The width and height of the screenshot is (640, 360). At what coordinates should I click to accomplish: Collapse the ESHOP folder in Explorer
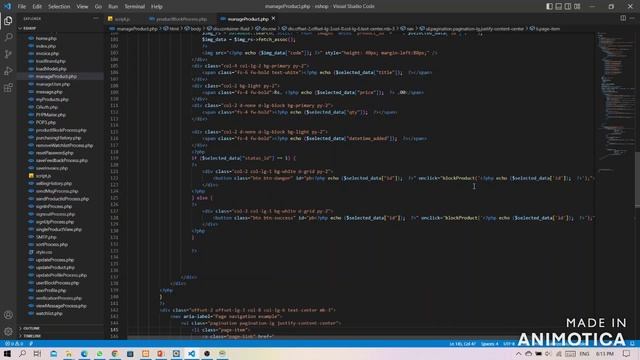(29, 28)
